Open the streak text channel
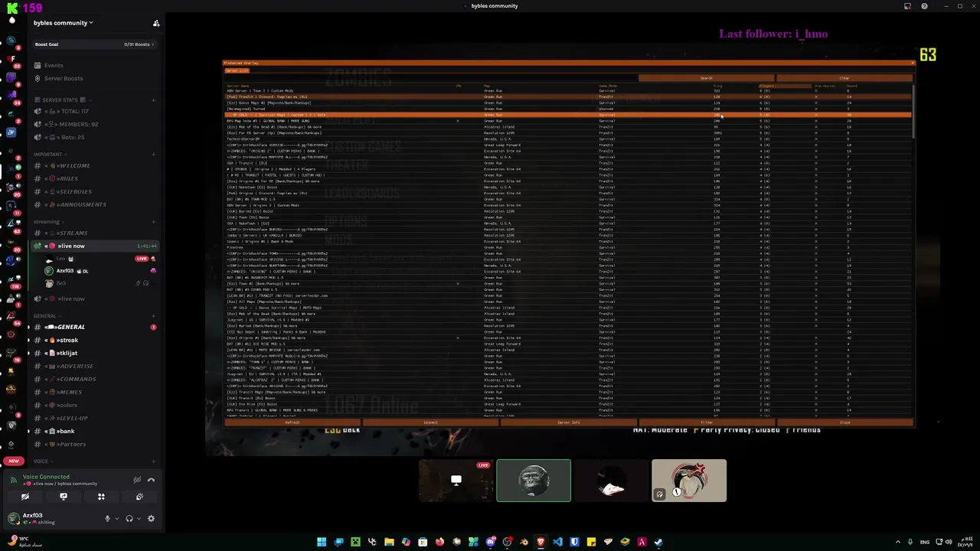 95,340
